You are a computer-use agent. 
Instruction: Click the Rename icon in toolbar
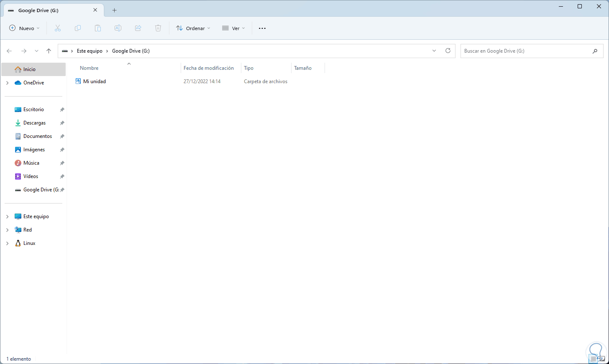click(118, 28)
